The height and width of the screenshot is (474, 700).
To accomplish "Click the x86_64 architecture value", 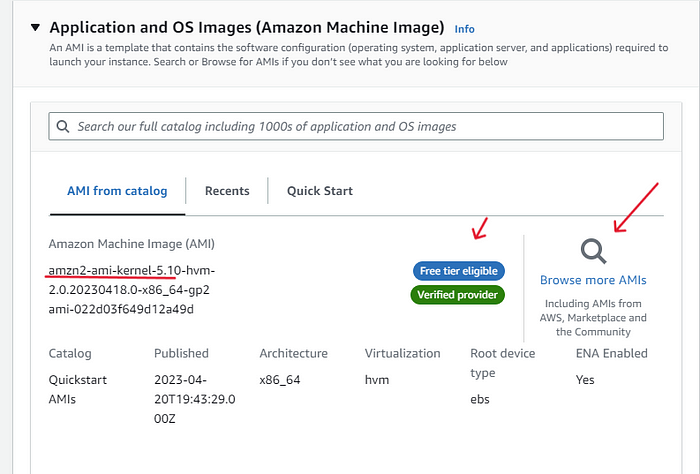I will tap(280, 380).
